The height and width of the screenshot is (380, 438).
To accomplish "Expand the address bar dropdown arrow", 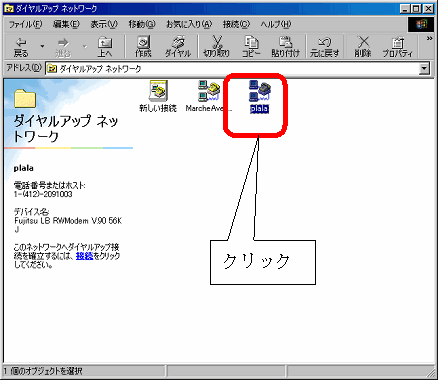I will (x=424, y=69).
